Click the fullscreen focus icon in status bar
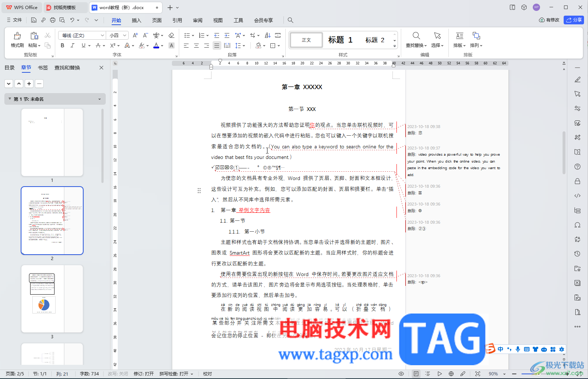Image resolution: width=588 pixels, height=379 pixels. 478,374
